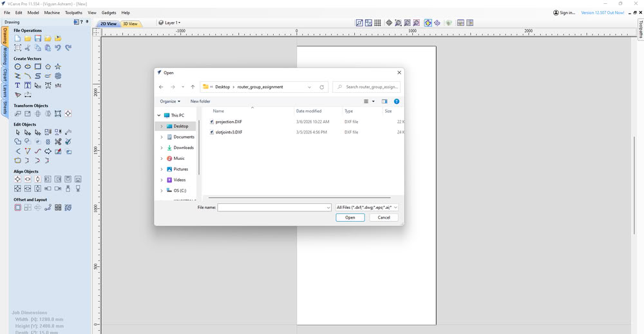Collapse the This PC tree node

coord(159,115)
